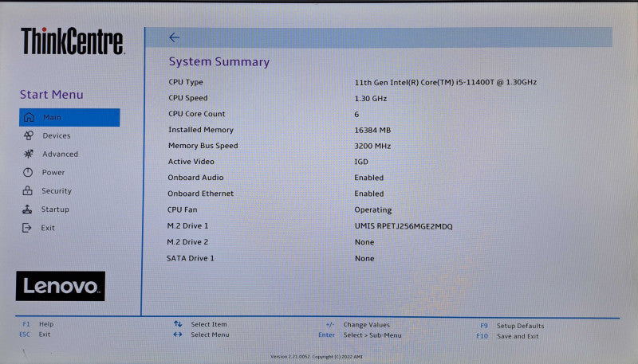Click the Power circle icon

pyautogui.click(x=28, y=172)
